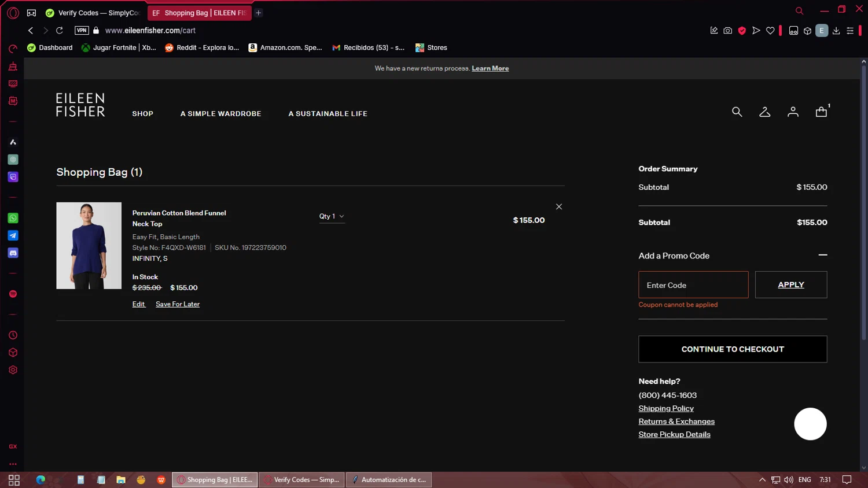This screenshot has height=488, width=868.
Task: Follow the Learn More returns link
Action: 490,68
